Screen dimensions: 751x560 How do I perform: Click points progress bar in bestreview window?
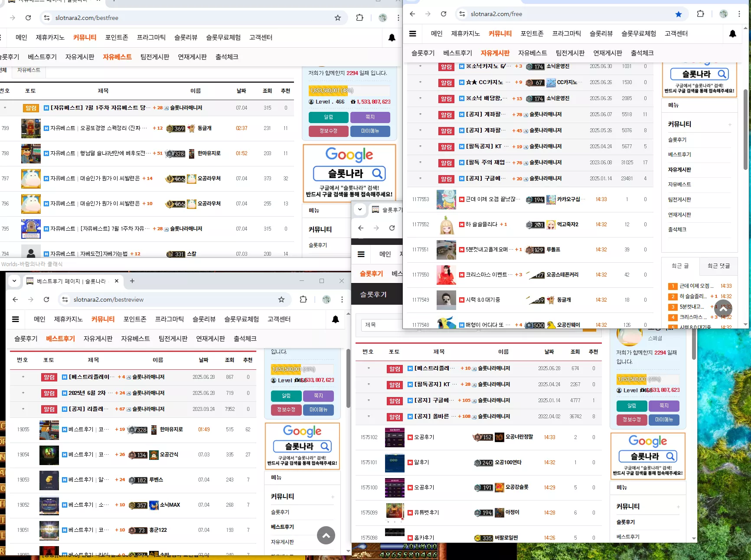(303, 369)
